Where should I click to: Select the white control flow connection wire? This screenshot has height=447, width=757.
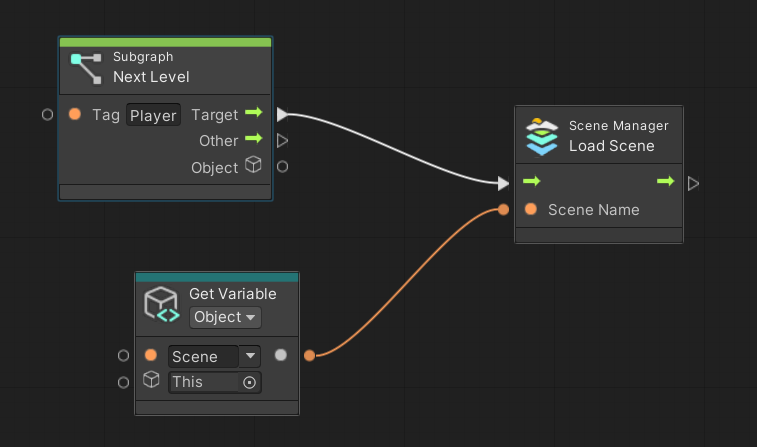[393, 150]
